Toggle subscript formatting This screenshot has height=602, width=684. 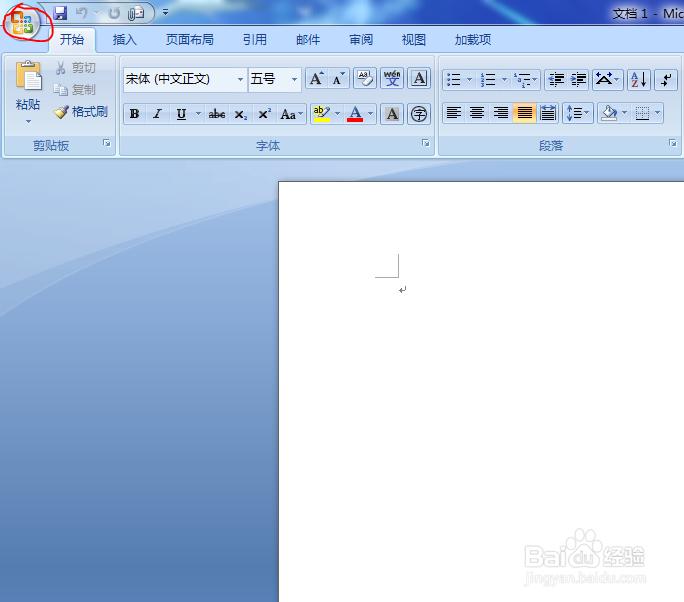tap(241, 114)
